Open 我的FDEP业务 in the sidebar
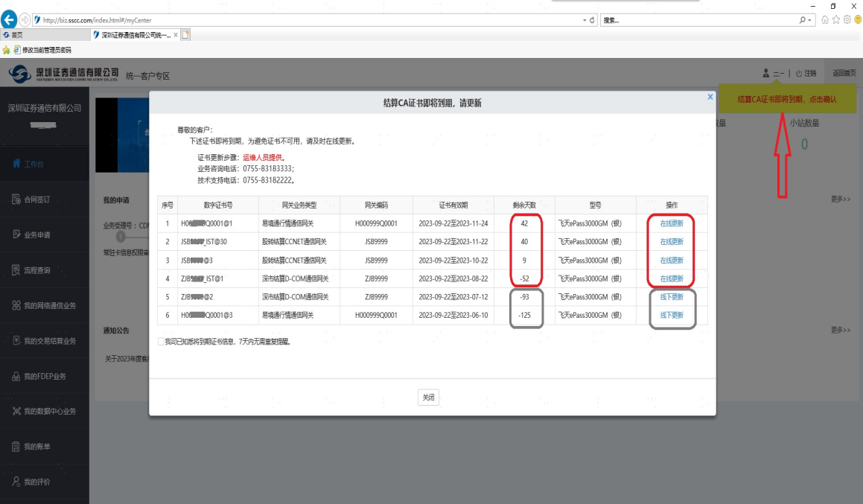Screen dimensions: 863x504 click(45, 377)
